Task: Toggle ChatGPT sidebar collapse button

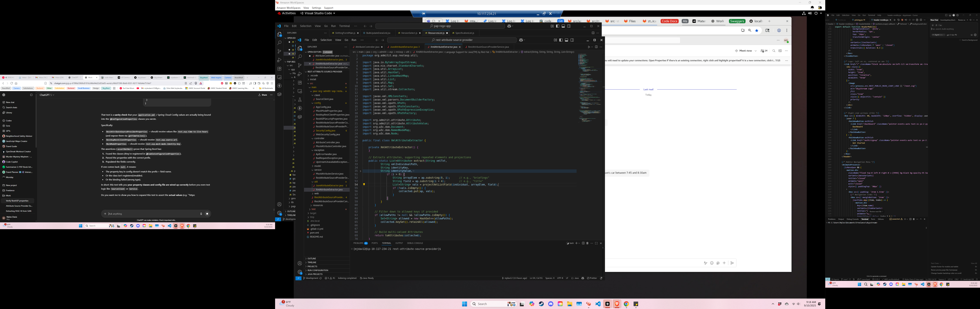Action: coord(31,95)
